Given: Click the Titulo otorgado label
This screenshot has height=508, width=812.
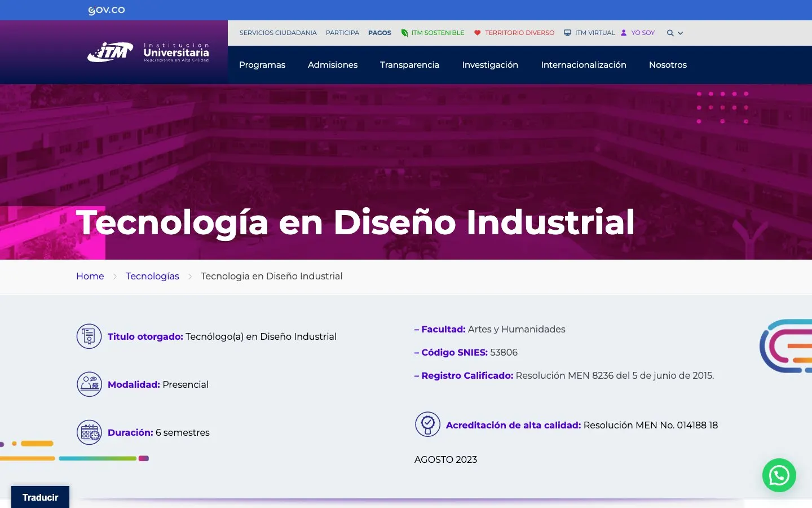Looking at the screenshot, I should click(x=145, y=336).
